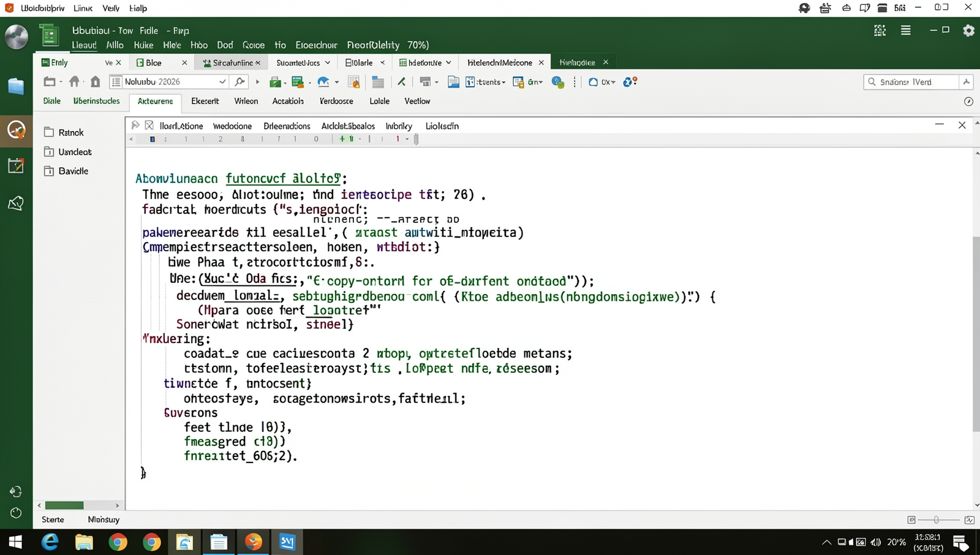This screenshot has width=980, height=555.
Task: Click in the Sndions IVerd search field
Action: pyautogui.click(x=911, y=81)
